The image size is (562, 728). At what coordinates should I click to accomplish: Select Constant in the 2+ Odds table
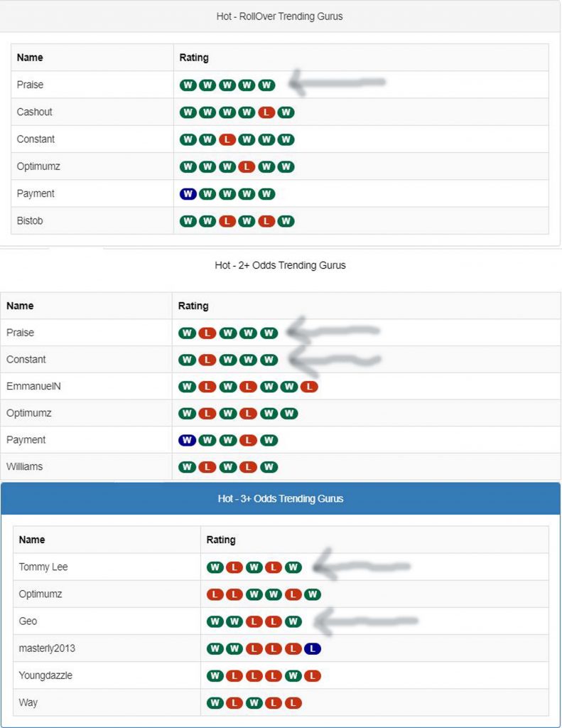pos(26,360)
